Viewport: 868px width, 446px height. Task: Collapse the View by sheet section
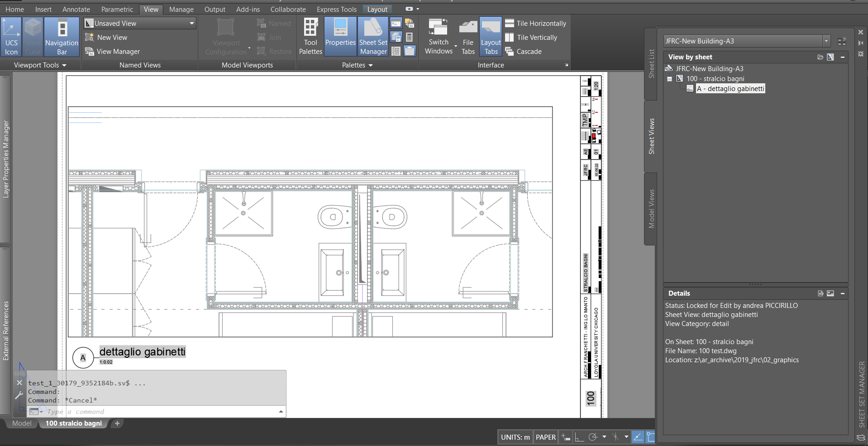[843, 57]
